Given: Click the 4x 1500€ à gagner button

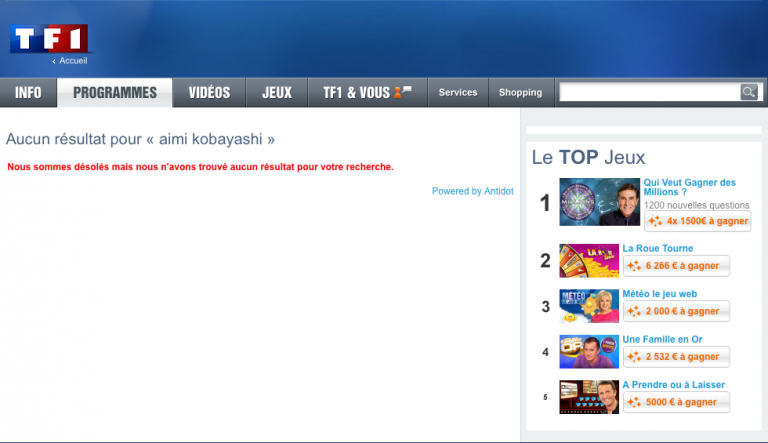Looking at the screenshot, I should click(x=697, y=221).
